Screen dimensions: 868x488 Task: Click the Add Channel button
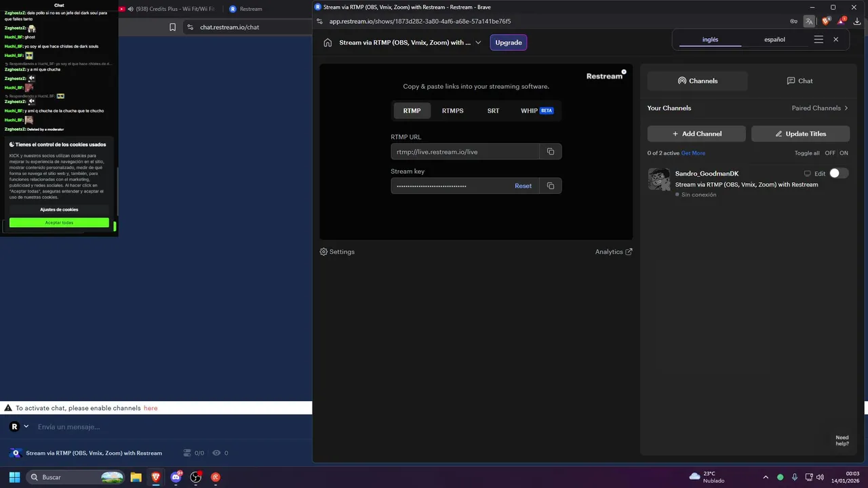pos(696,134)
